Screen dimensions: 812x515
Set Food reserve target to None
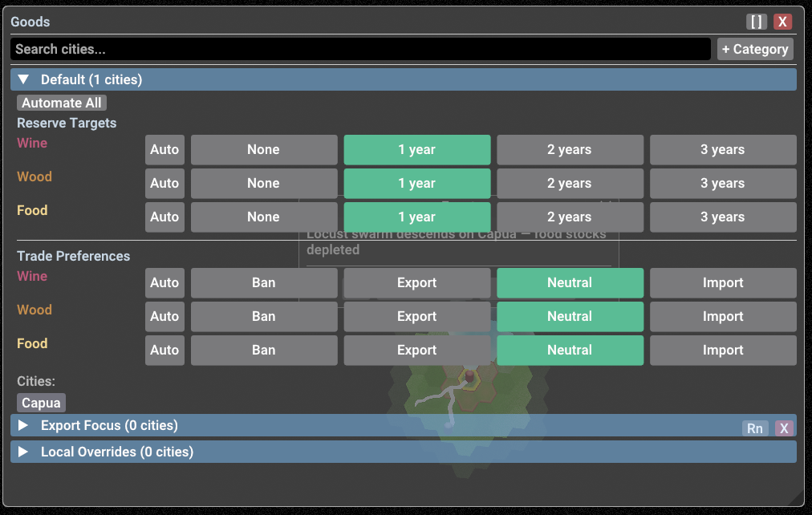(x=264, y=217)
